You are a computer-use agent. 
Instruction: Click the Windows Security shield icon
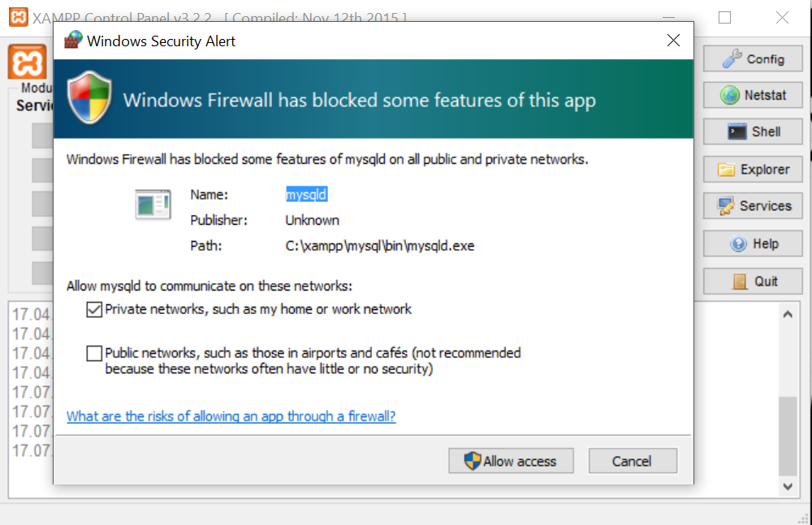point(89,98)
